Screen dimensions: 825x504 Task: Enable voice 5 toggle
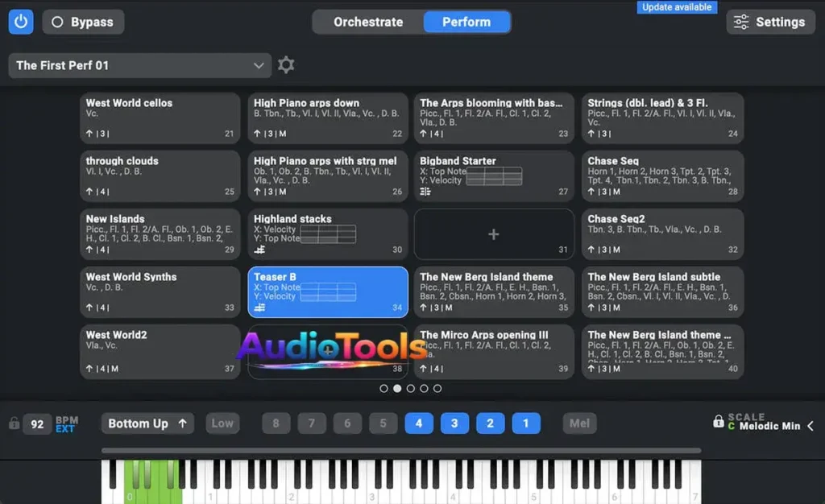[x=383, y=423]
